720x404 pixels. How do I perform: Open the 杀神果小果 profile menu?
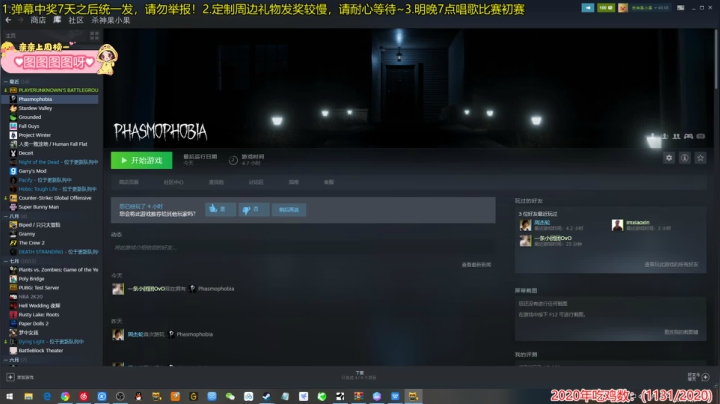(111, 20)
